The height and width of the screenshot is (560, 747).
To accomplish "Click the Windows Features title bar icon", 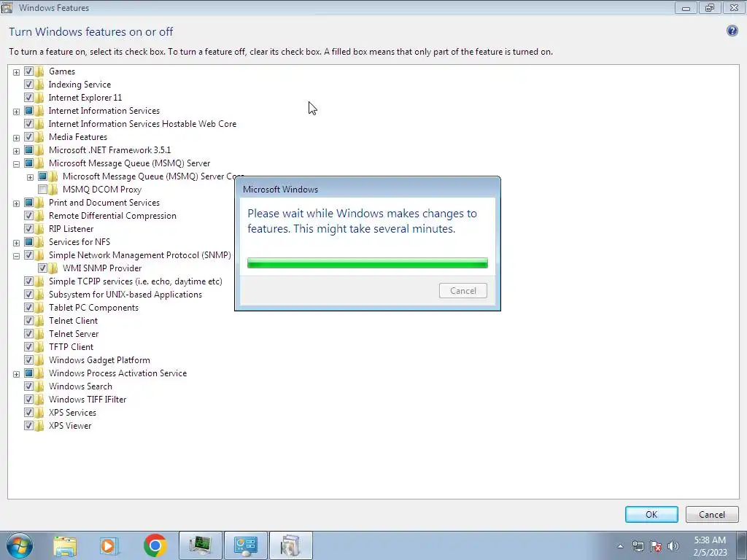I will pos(7,7).
